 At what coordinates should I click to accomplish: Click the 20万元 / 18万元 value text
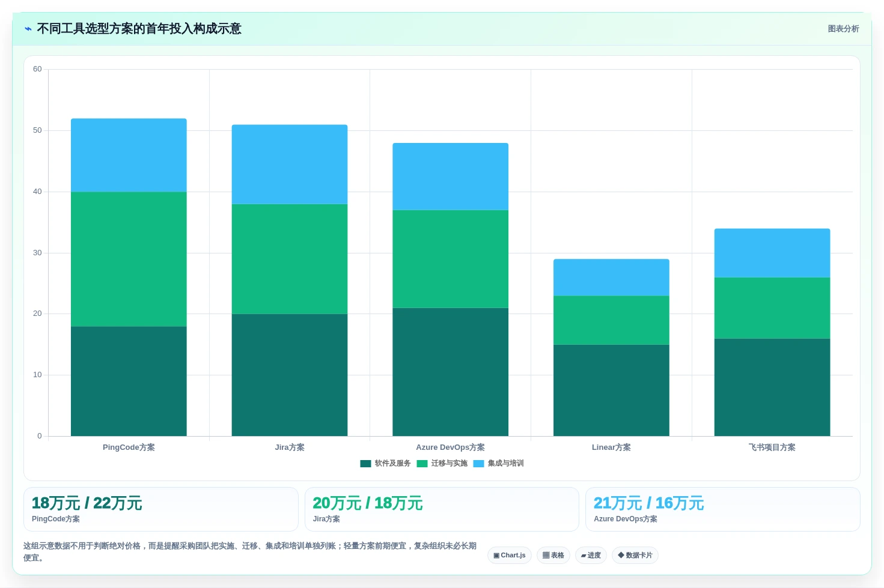coord(368,503)
